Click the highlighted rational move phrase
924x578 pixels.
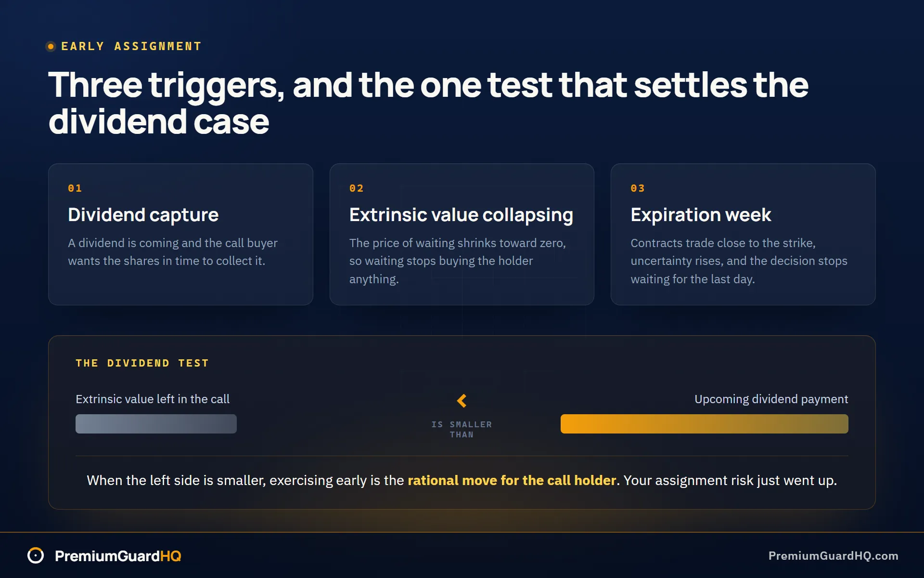[x=512, y=480]
